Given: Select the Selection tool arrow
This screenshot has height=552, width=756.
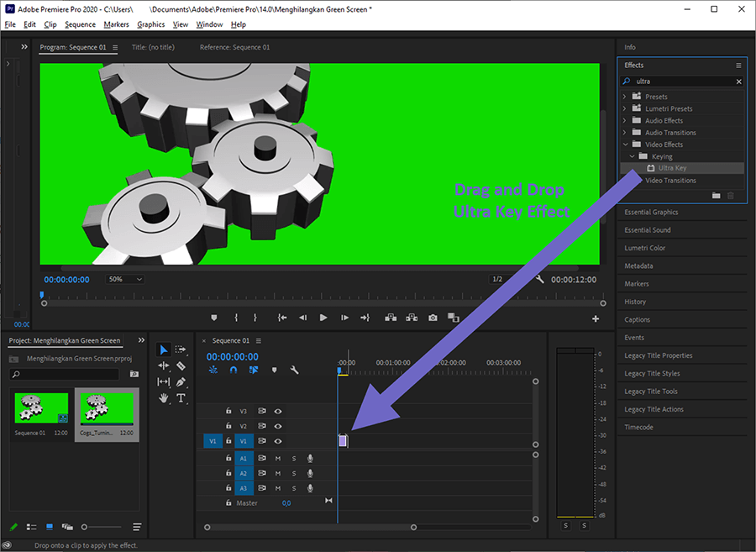Looking at the screenshot, I should (164, 350).
